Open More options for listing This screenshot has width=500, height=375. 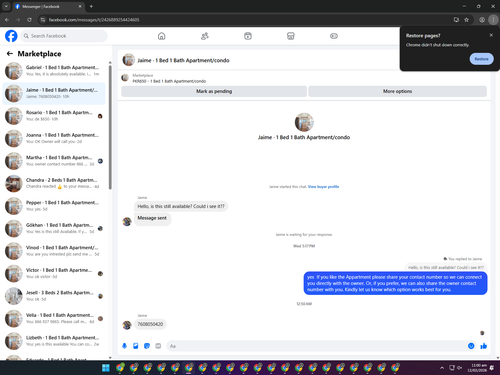point(397,91)
